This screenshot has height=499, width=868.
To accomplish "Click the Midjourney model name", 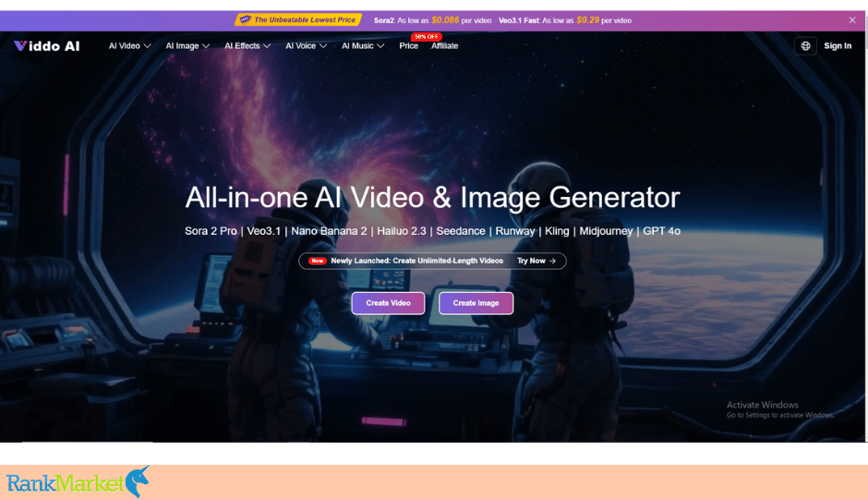I will tap(606, 231).
